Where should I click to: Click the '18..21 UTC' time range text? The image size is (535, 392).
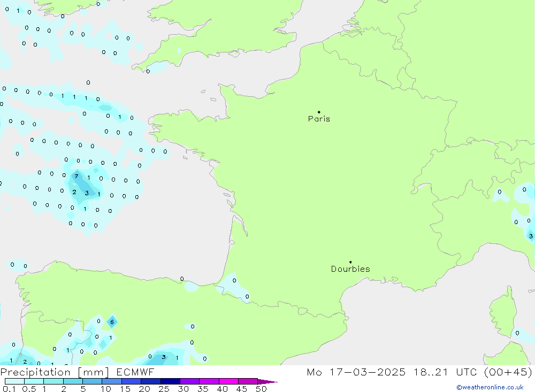click(445, 372)
